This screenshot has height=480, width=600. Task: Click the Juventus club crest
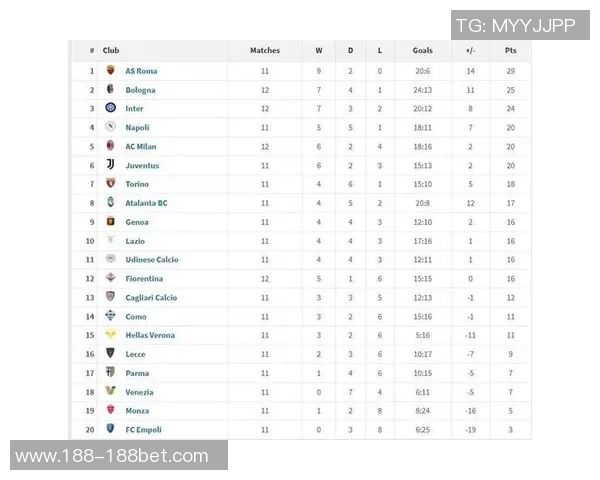click(110, 165)
